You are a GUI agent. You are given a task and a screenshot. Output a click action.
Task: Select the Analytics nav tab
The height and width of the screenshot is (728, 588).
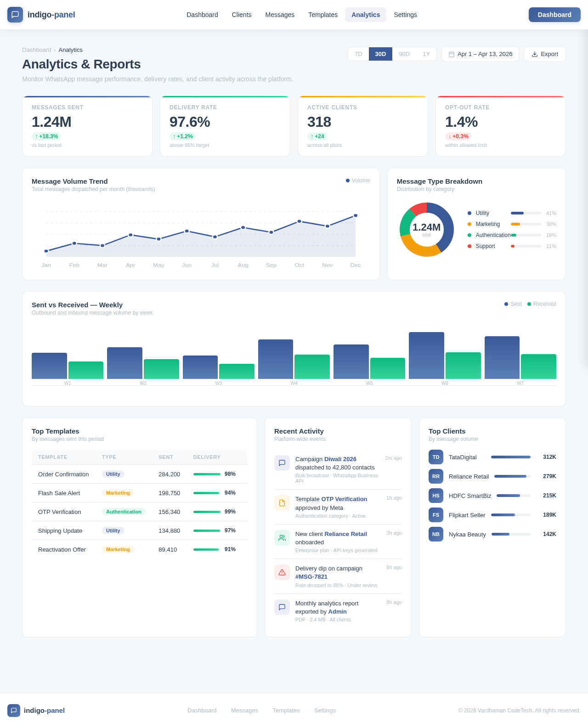366,15
